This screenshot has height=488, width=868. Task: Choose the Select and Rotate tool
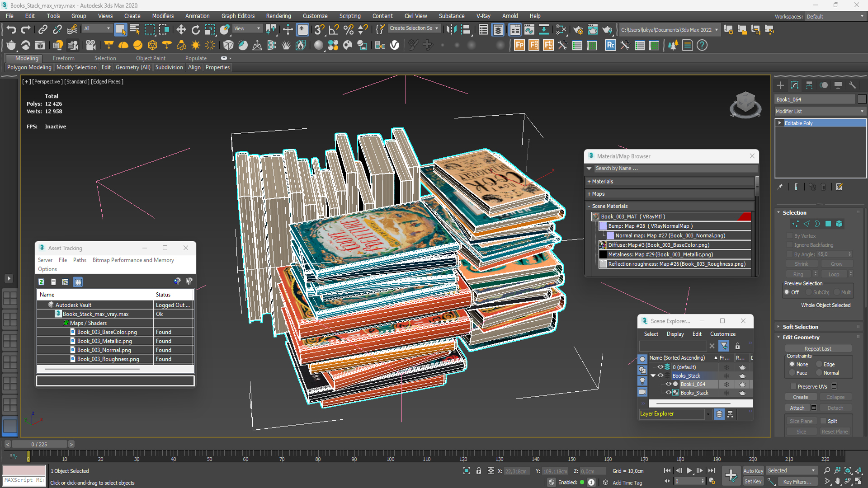(195, 30)
